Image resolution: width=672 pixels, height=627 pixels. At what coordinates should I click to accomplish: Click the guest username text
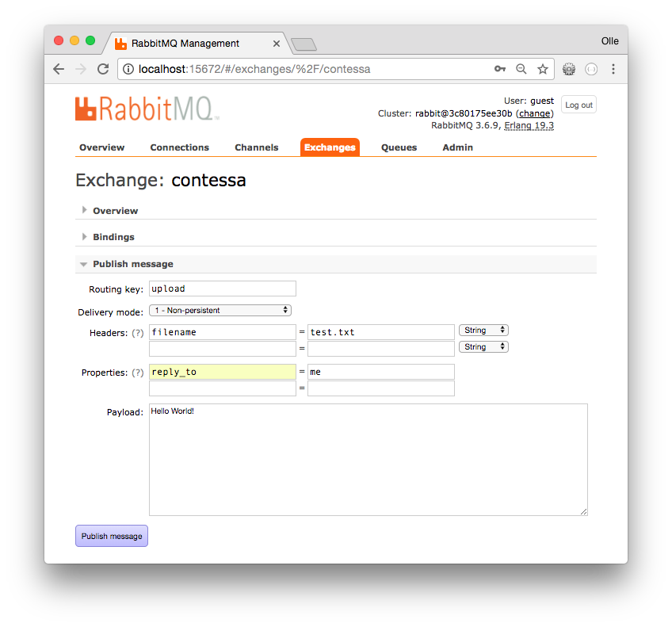click(542, 101)
